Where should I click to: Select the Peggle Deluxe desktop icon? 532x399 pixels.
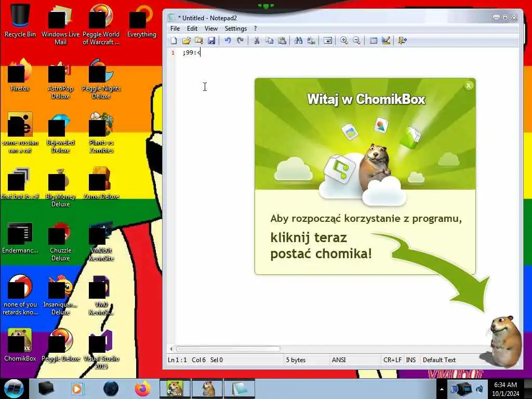click(60, 344)
